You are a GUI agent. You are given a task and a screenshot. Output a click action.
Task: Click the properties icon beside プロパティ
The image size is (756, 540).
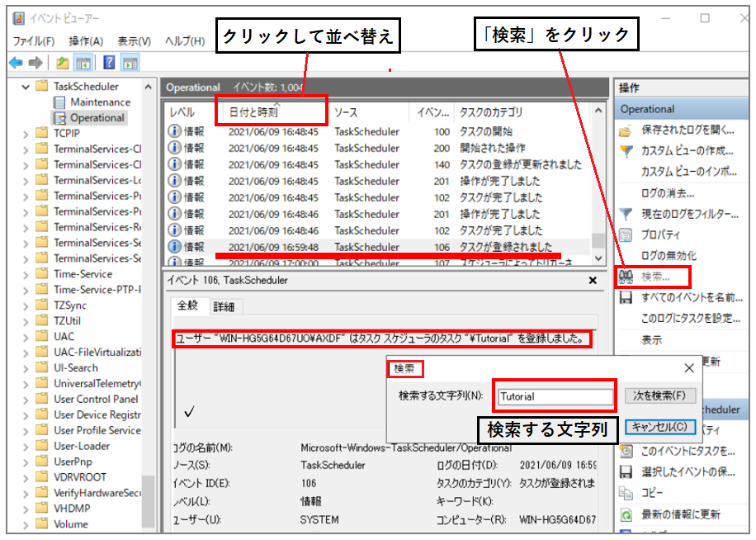(x=626, y=234)
